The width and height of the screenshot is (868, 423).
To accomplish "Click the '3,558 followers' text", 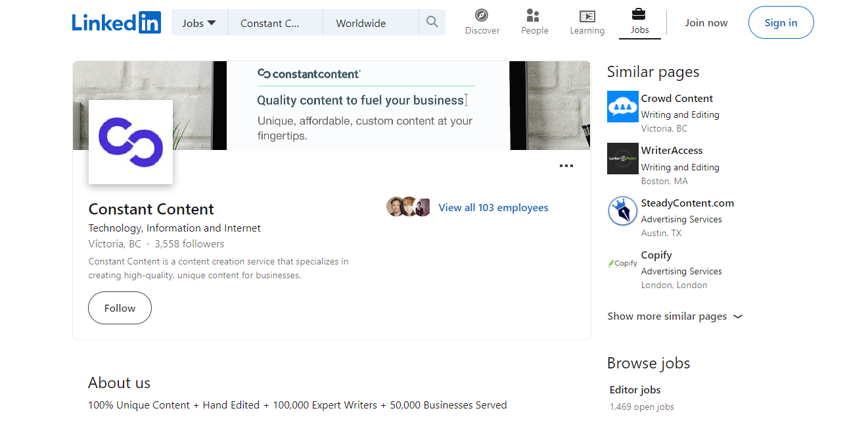I will [x=189, y=244].
